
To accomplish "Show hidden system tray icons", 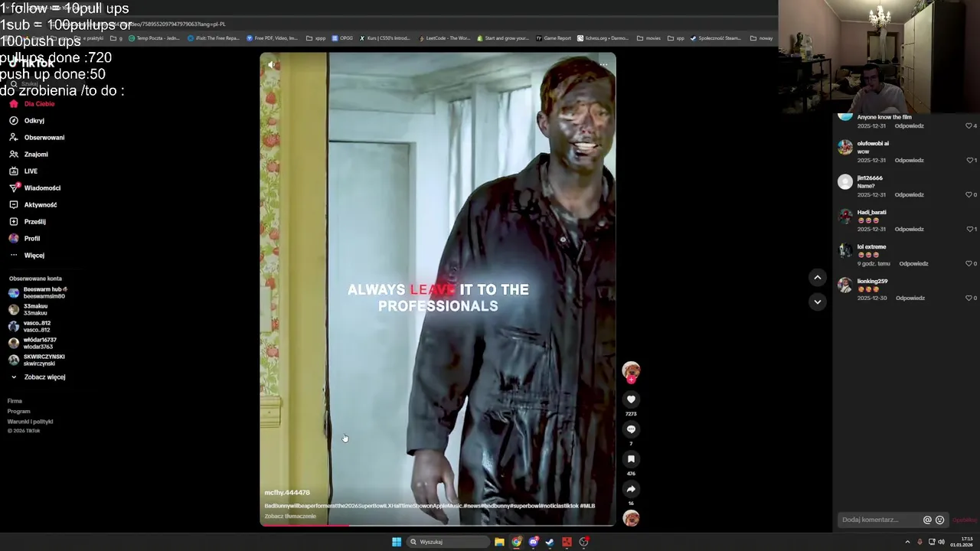I will point(907,542).
